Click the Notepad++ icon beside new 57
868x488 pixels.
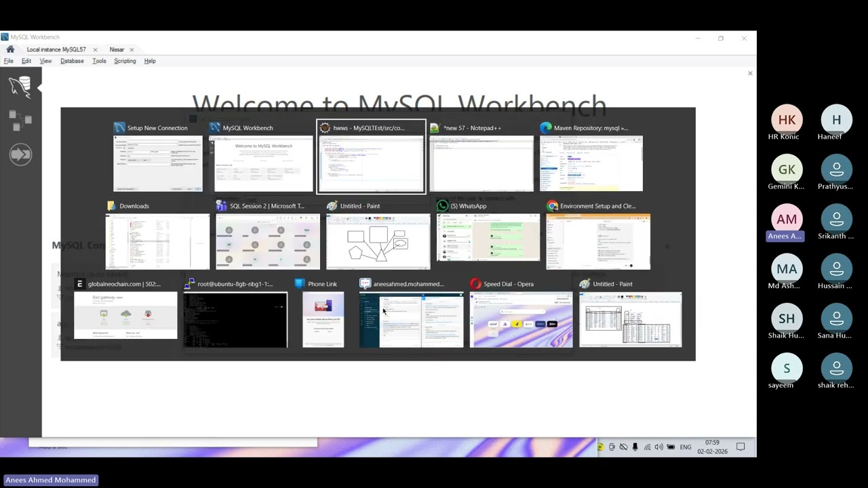pos(435,127)
